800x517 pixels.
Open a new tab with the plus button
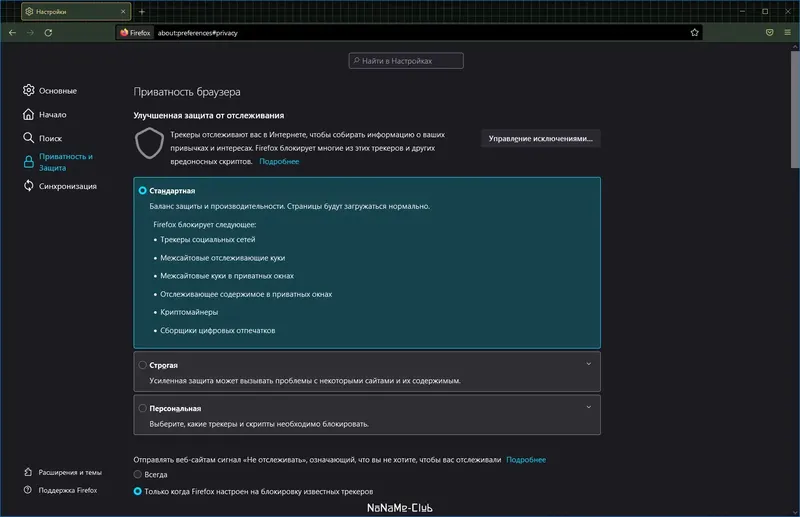(142, 12)
